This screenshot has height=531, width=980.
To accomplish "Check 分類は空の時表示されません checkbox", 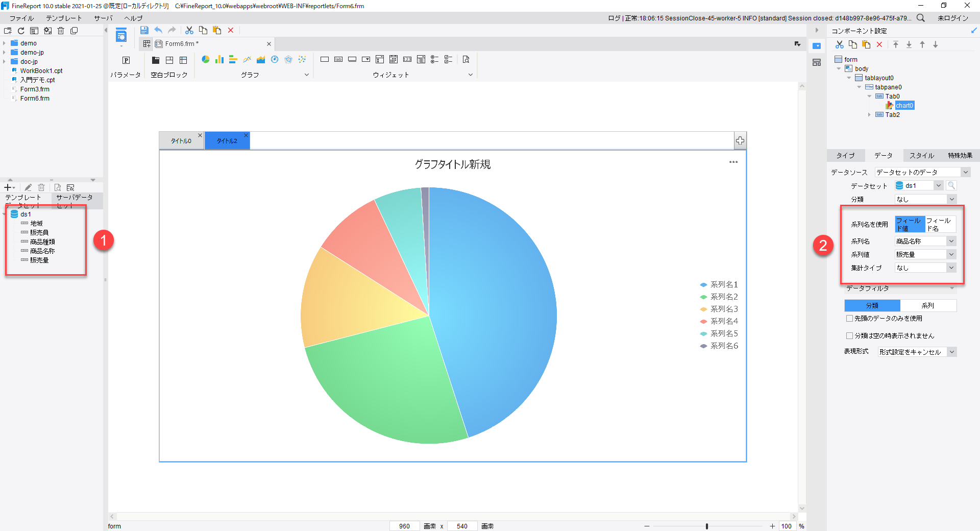I will click(850, 335).
